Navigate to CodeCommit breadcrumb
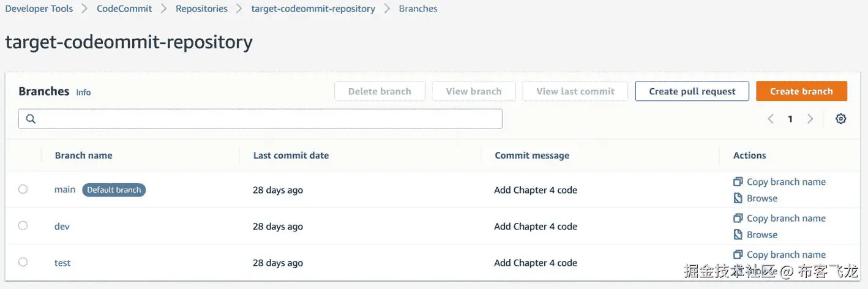This screenshot has width=868, height=289. click(x=124, y=9)
